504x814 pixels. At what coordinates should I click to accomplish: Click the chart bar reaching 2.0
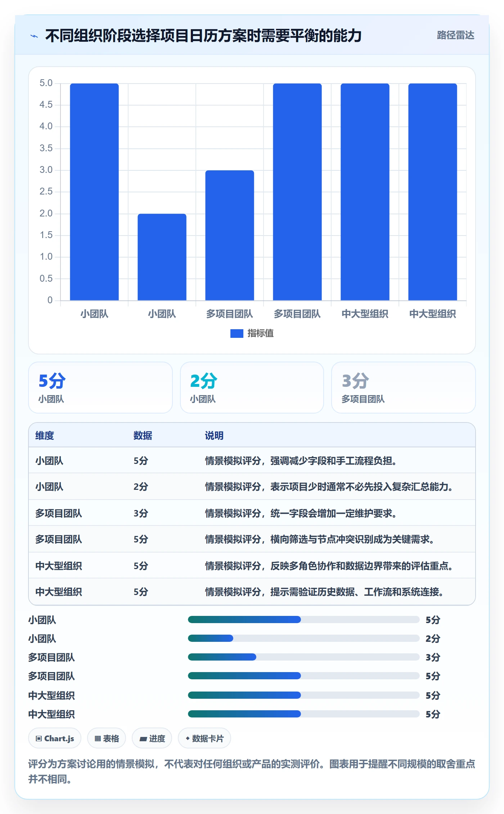pos(162,257)
